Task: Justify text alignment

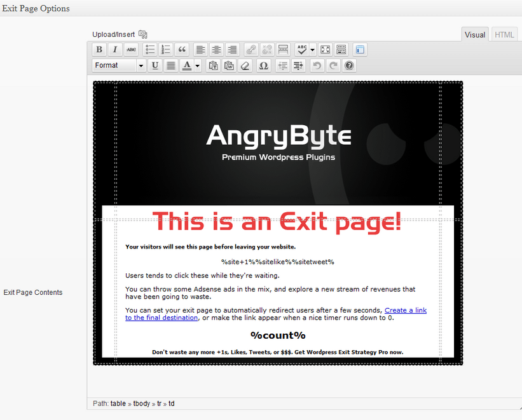Action: point(171,65)
